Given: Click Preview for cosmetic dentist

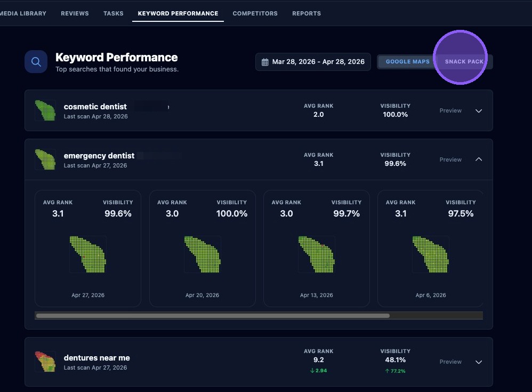Looking at the screenshot, I should [450, 110].
